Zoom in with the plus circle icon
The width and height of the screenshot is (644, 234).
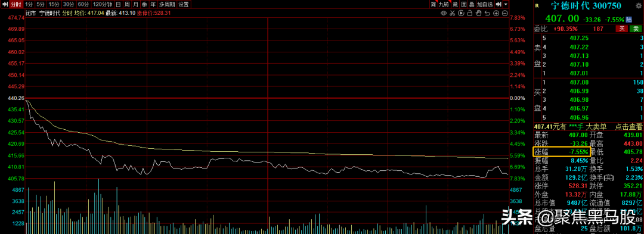tap(496, 13)
